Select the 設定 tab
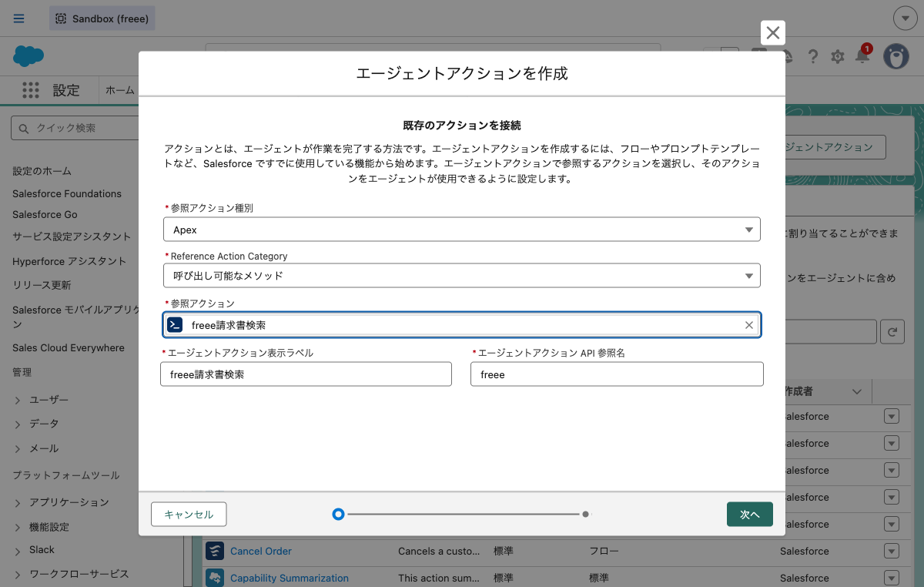 (67, 90)
